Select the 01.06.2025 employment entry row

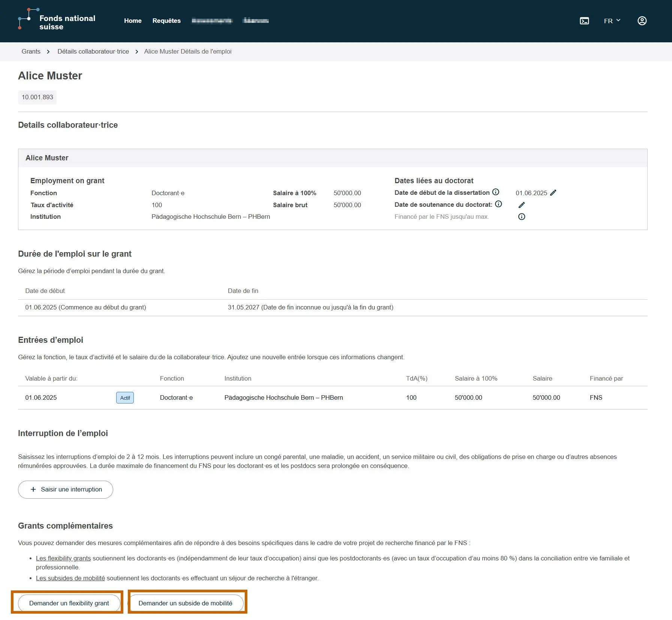[x=332, y=398]
